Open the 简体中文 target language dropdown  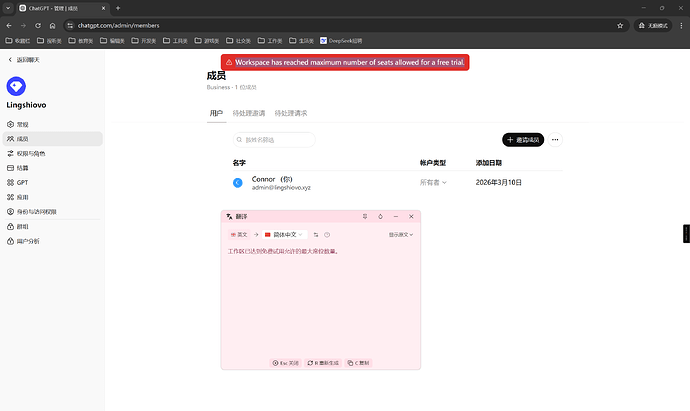click(x=285, y=235)
